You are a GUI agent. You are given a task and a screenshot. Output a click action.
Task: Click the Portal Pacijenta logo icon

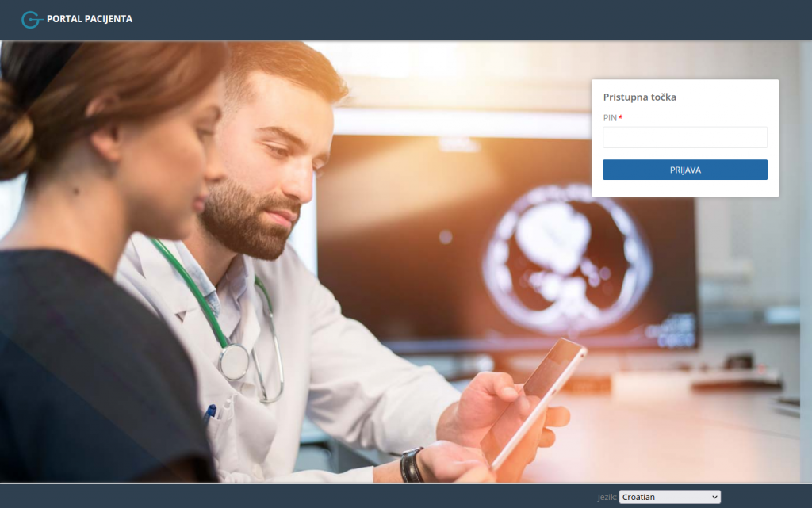(x=30, y=20)
